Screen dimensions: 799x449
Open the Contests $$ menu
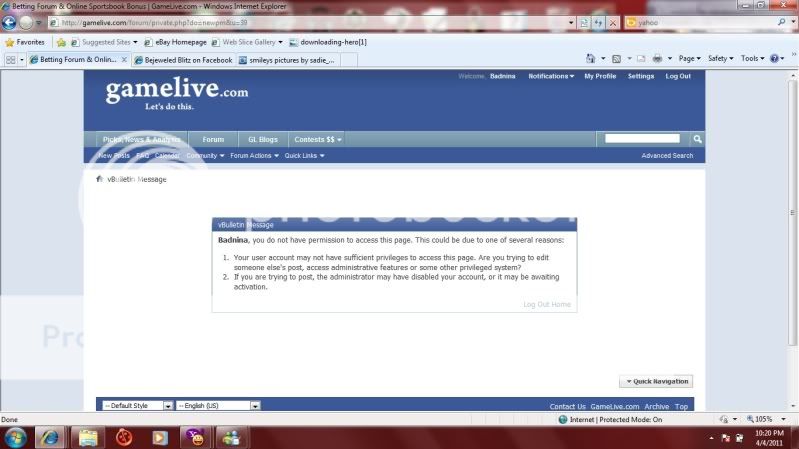(317, 139)
